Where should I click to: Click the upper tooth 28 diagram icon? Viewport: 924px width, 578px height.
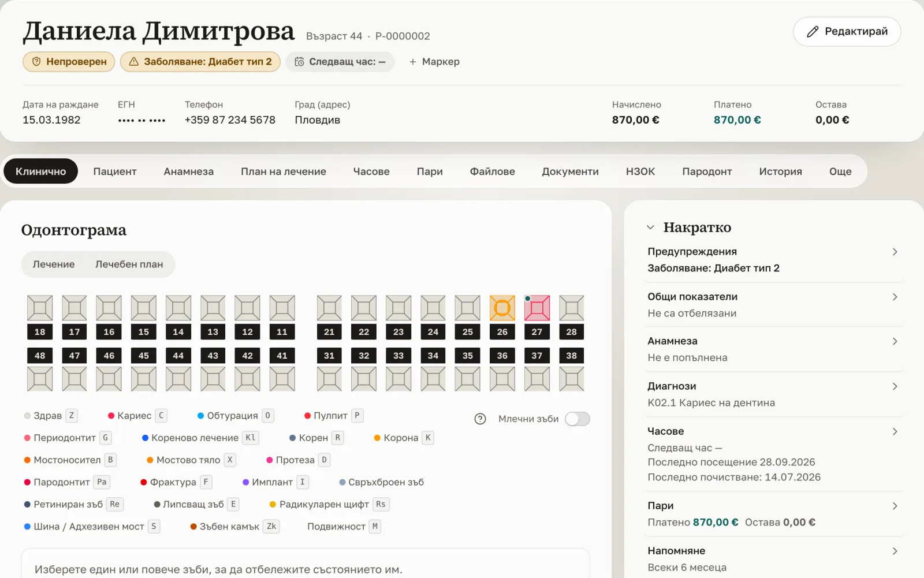[572, 308]
